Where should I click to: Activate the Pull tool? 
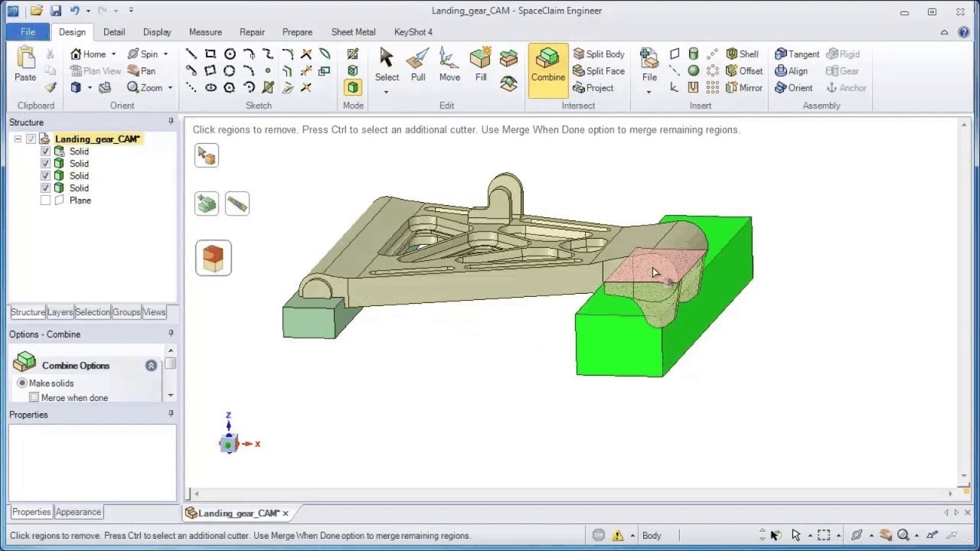click(418, 65)
